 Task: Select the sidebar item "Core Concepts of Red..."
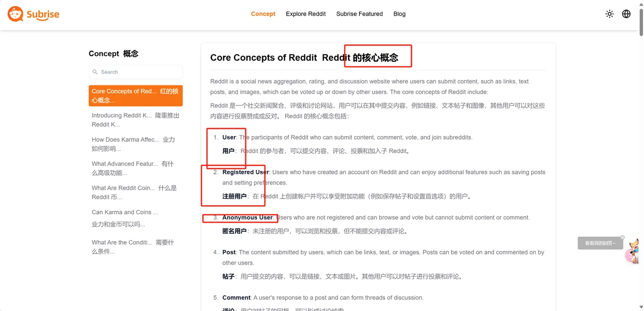[136, 95]
